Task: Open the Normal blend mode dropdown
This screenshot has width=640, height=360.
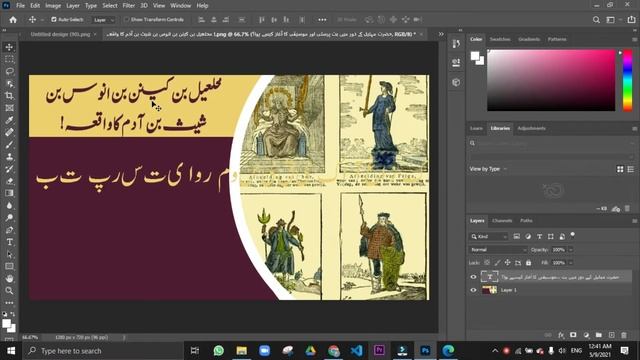Action: coord(498,249)
